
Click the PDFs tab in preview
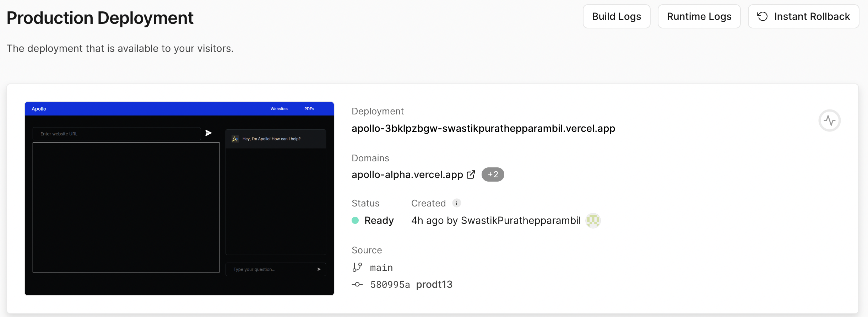point(309,109)
